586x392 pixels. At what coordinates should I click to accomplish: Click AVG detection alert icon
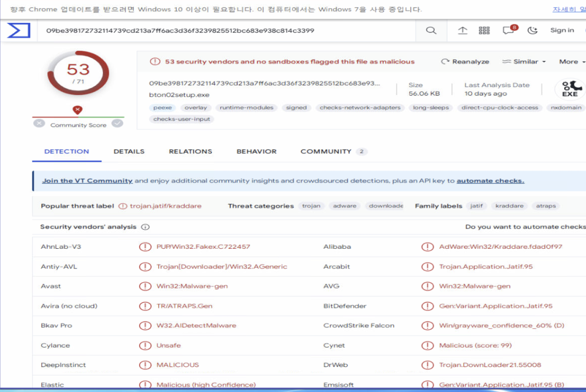click(427, 286)
